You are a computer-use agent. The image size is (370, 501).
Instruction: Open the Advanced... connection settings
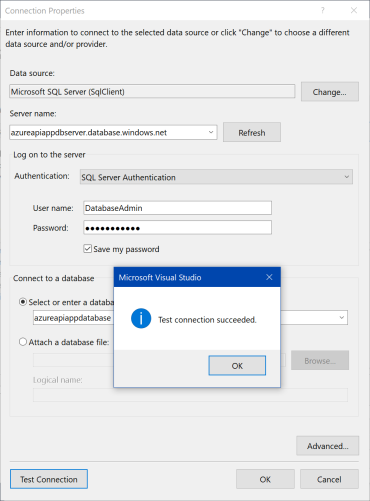pos(327,446)
